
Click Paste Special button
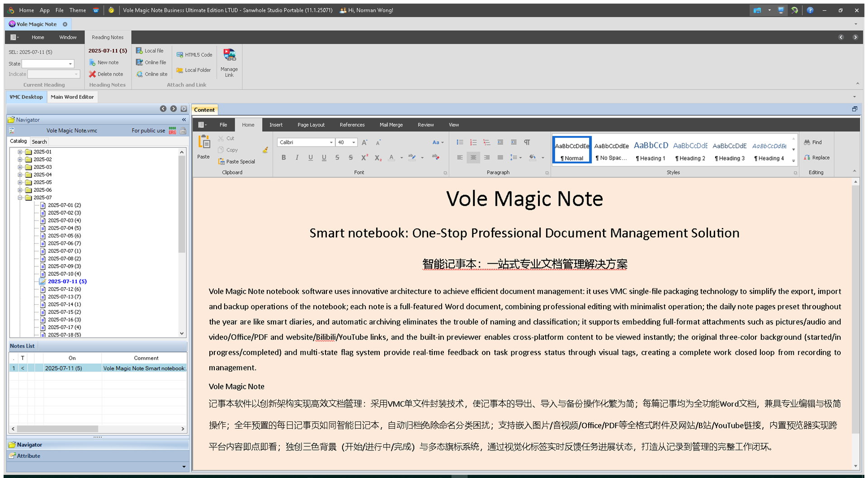click(x=236, y=162)
